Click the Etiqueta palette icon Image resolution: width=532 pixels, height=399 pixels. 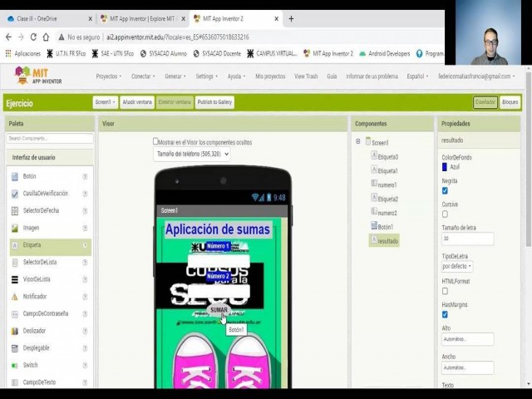tap(15, 245)
